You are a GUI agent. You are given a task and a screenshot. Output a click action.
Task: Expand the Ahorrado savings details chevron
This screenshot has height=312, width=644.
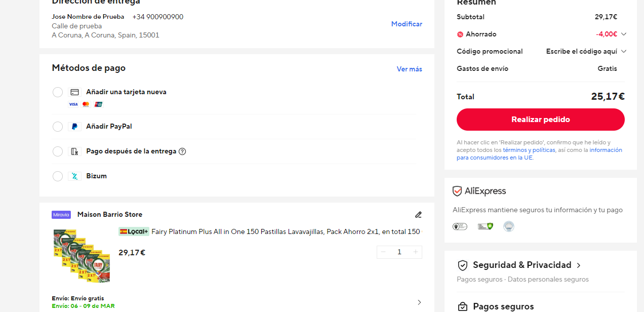(623, 34)
